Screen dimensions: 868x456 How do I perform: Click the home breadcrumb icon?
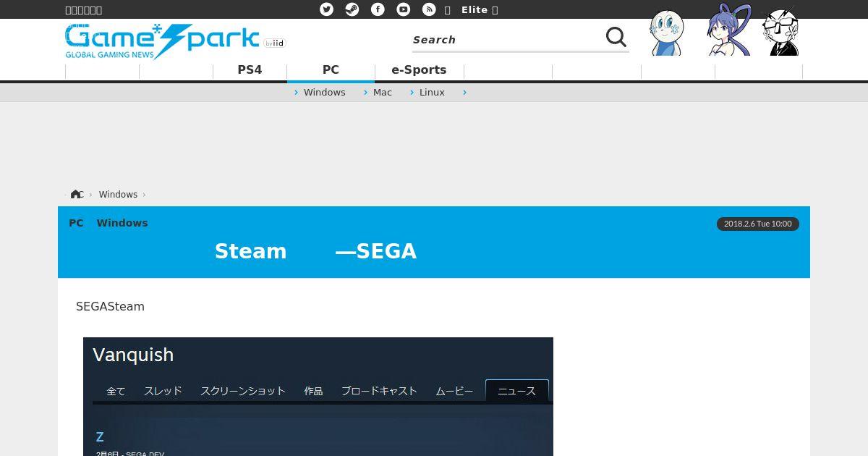coord(76,194)
